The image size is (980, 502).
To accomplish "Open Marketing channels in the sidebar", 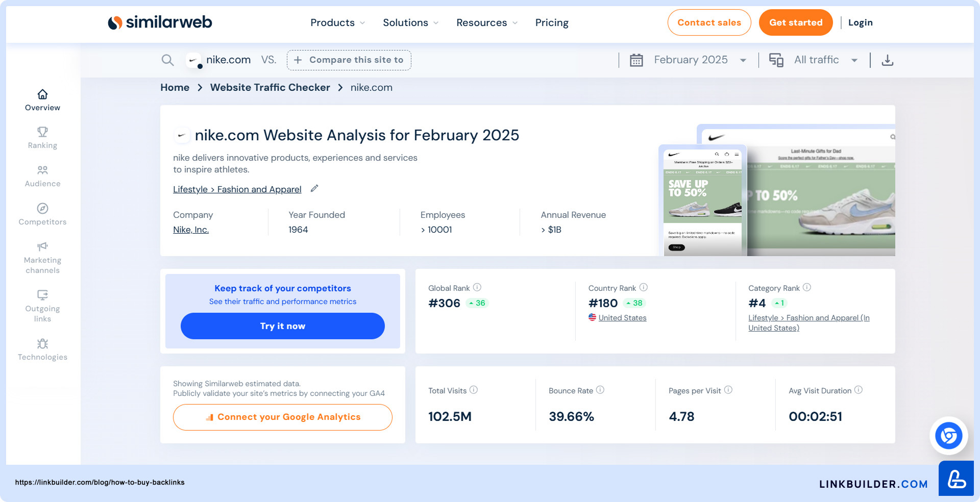I will [x=42, y=258].
